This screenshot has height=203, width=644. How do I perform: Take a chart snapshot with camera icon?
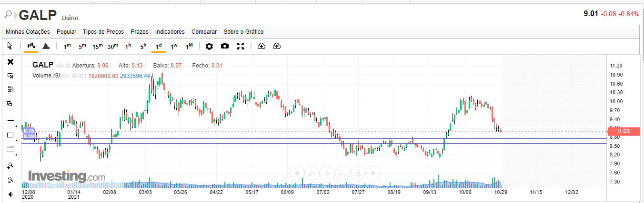coord(225,46)
